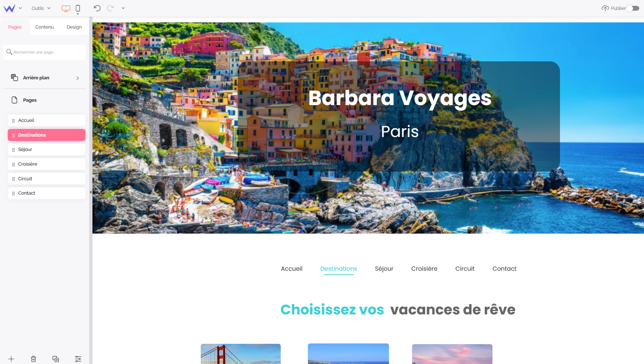Switch to mobile preview mode
Viewport: 644px width, 364px height.
click(x=78, y=8)
